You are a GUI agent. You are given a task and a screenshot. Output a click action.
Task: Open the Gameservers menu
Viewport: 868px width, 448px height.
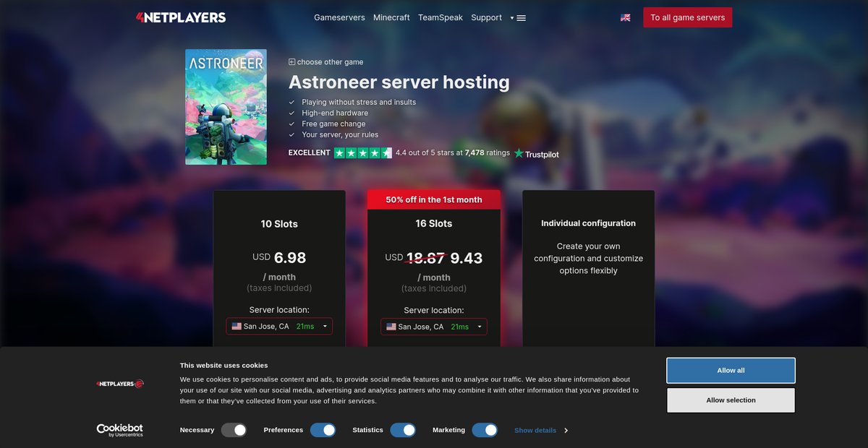coord(339,17)
